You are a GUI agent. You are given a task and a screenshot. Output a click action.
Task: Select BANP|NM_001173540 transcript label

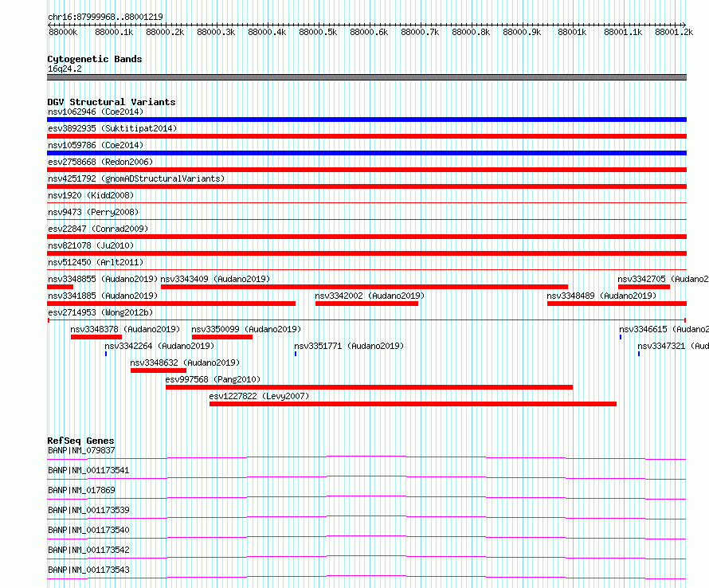[88, 530]
